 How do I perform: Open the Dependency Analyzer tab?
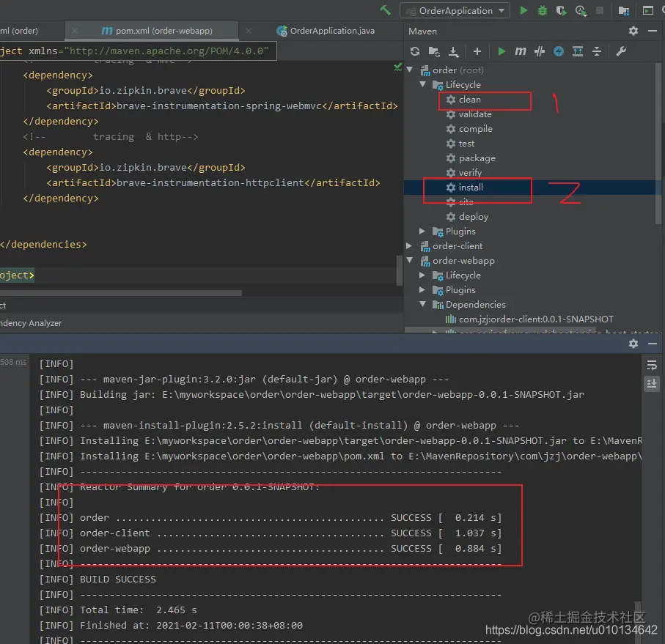31,323
